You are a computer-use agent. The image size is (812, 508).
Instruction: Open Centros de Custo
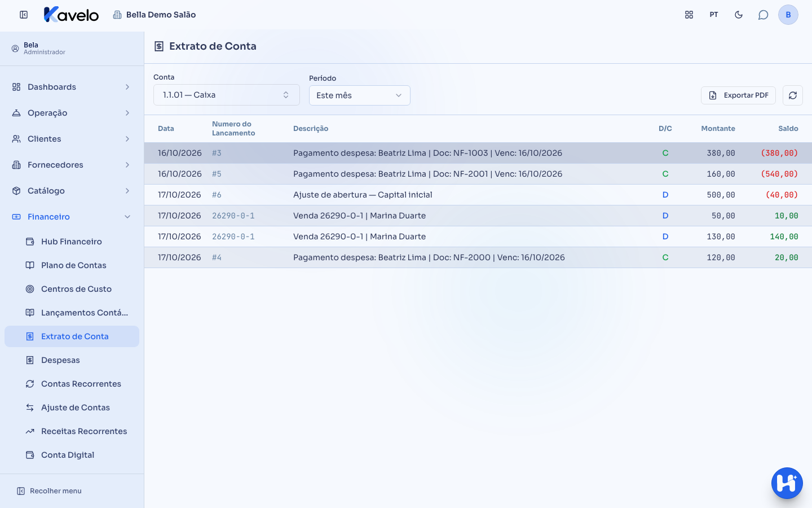click(72, 289)
